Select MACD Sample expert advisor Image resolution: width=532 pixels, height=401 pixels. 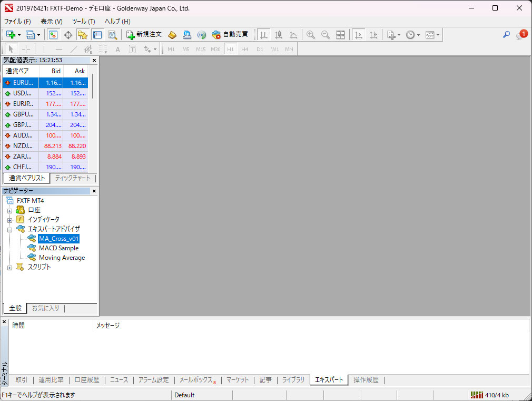coord(58,248)
